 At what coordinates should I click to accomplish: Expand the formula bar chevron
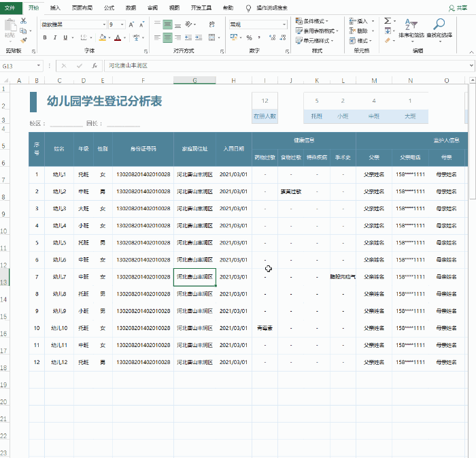pyautogui.click(x=471, y=65)
